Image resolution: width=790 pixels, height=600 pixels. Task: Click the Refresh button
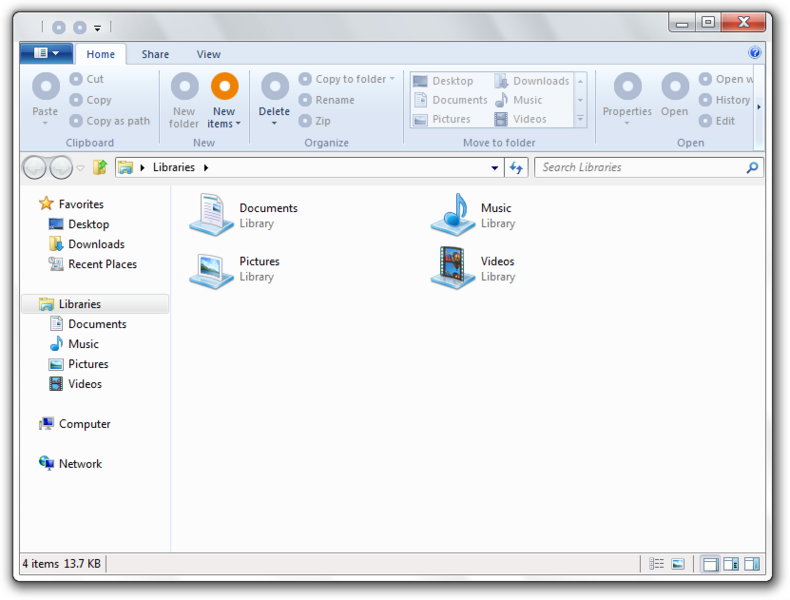pyautogui.click(x=516, y=167)
